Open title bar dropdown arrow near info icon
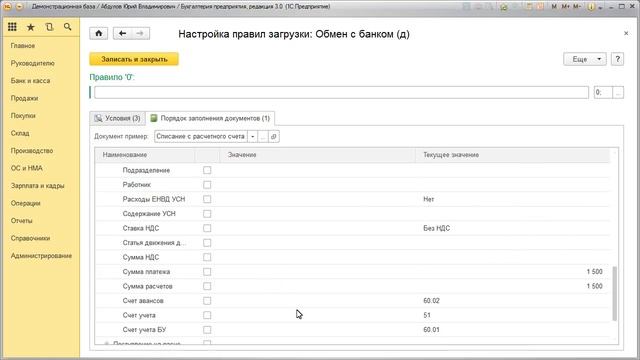The width and height of the screenshot is (640, 360). [600, 7]
